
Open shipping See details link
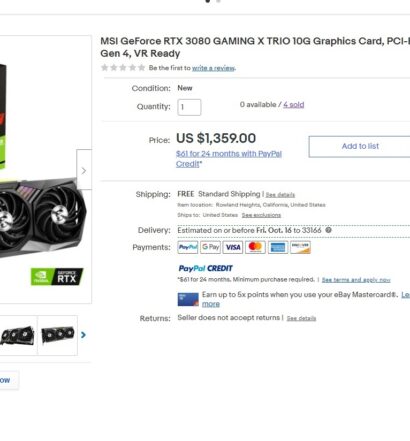[280, 195]
